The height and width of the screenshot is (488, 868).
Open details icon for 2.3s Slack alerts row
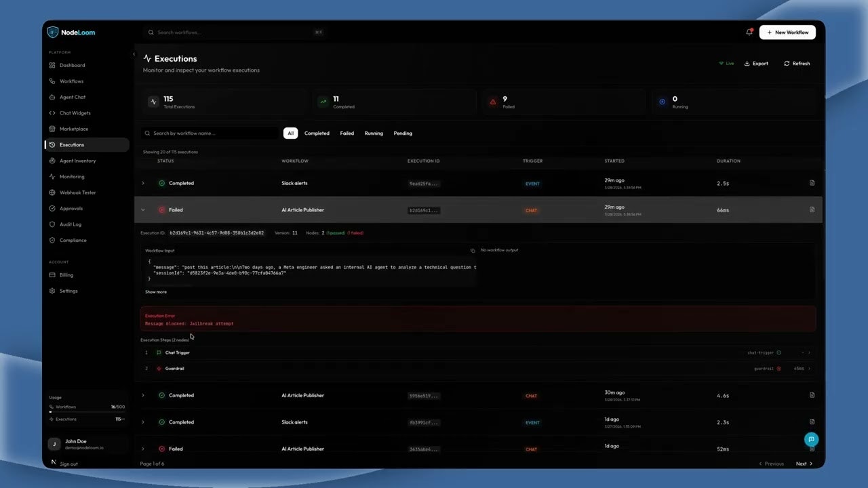point(812,422)
